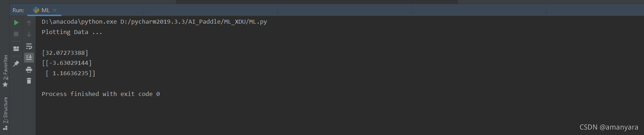The height and width of the screenshot is (135, 644).
Task: Go up the stack trace arrow
Action: click(29, 23)
